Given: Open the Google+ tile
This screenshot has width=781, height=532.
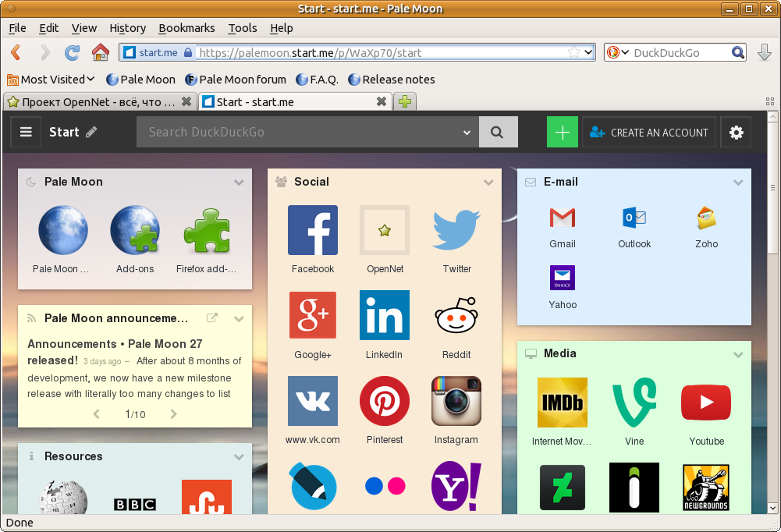Looking at the screenshot, I should [x=313, y=315].
